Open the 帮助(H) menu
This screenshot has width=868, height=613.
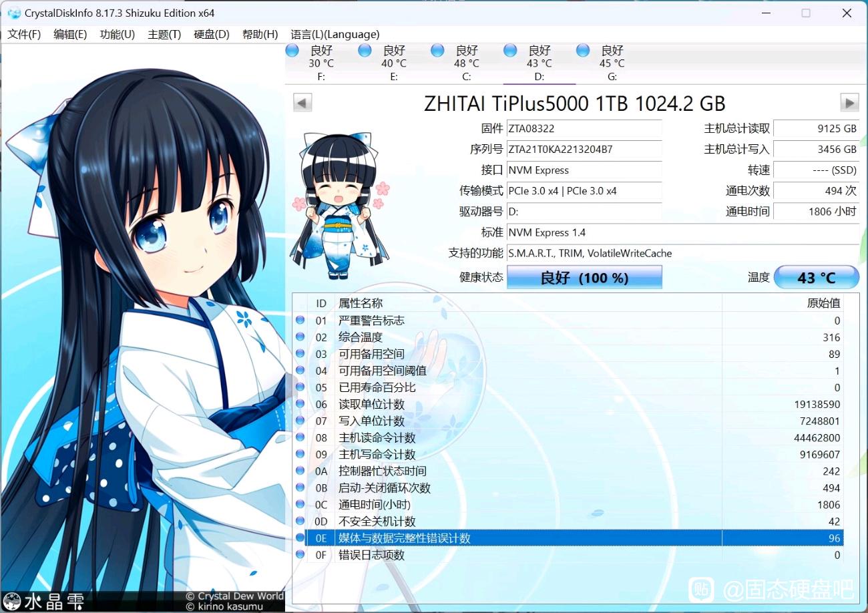tap(260, 34)
